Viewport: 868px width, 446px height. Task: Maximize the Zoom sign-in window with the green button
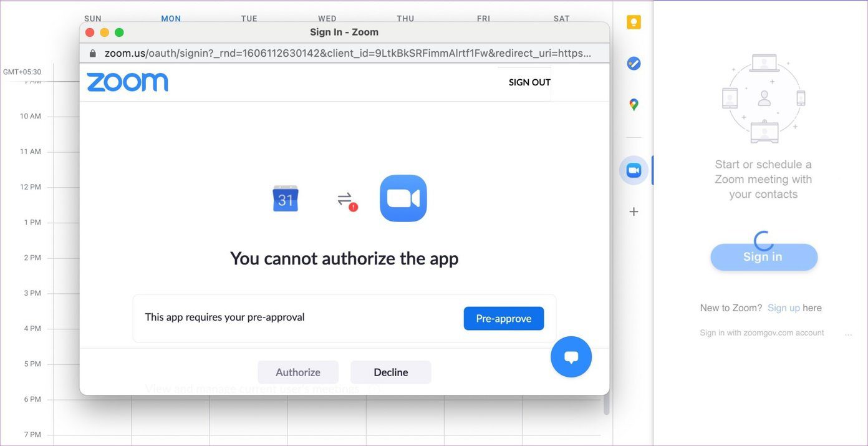click(120, 32)
